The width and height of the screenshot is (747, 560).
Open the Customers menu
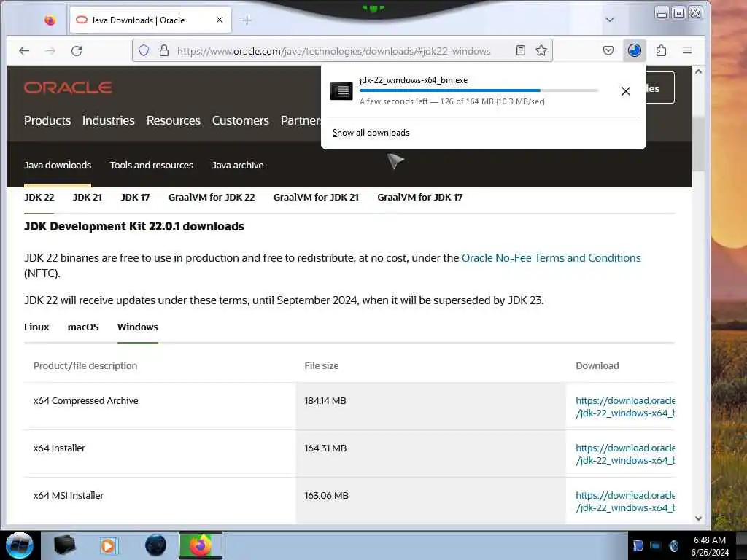241,120
